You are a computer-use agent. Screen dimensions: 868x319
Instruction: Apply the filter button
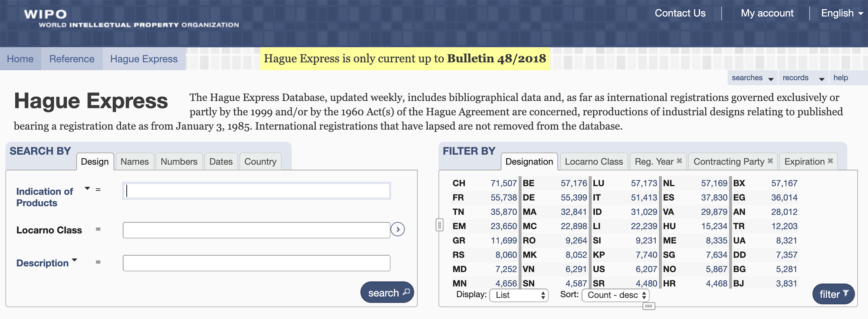[833, 294]
